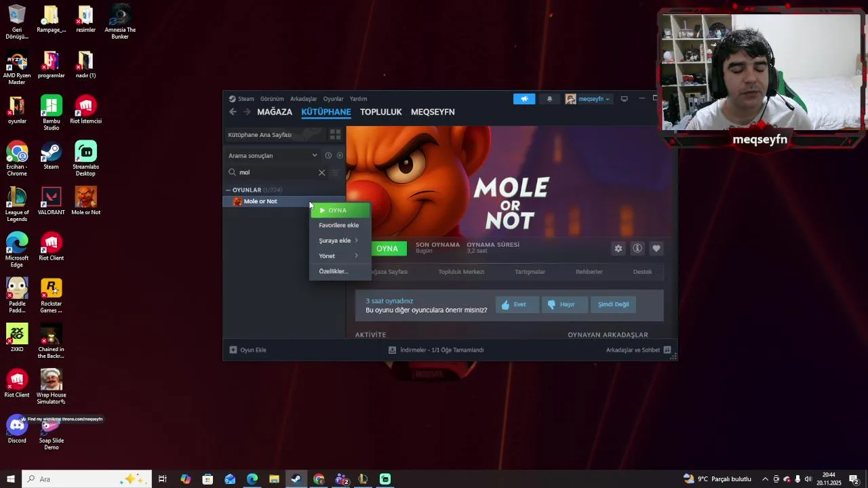Expand Şuraya ekle submenu

pyautogui.click(x=339, y=241)
